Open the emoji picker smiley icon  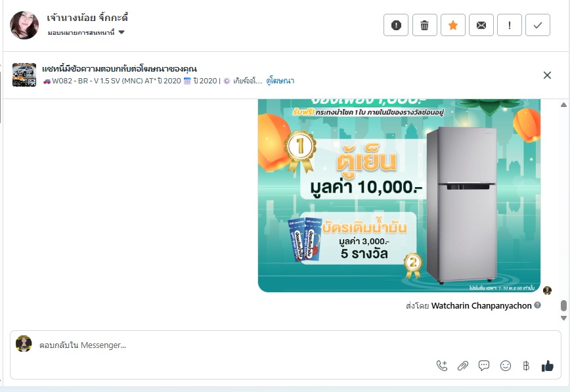click(505, 366)
